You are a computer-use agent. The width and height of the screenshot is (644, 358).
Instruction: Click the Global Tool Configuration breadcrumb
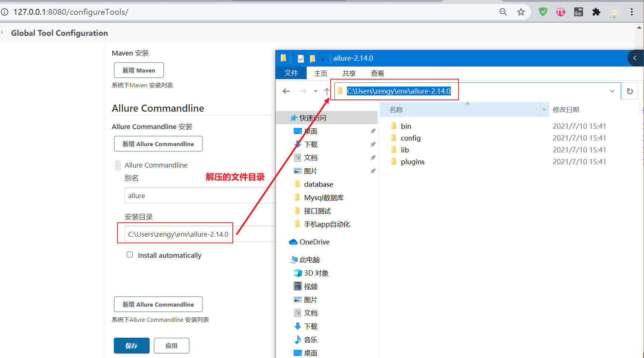tap(59, 33)
